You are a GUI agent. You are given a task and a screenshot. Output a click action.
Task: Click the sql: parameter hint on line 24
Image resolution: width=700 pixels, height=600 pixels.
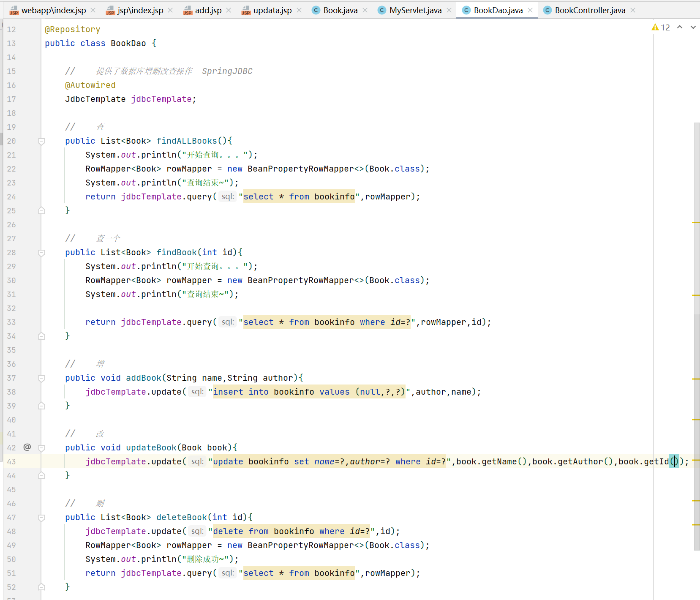coord(228,196)
